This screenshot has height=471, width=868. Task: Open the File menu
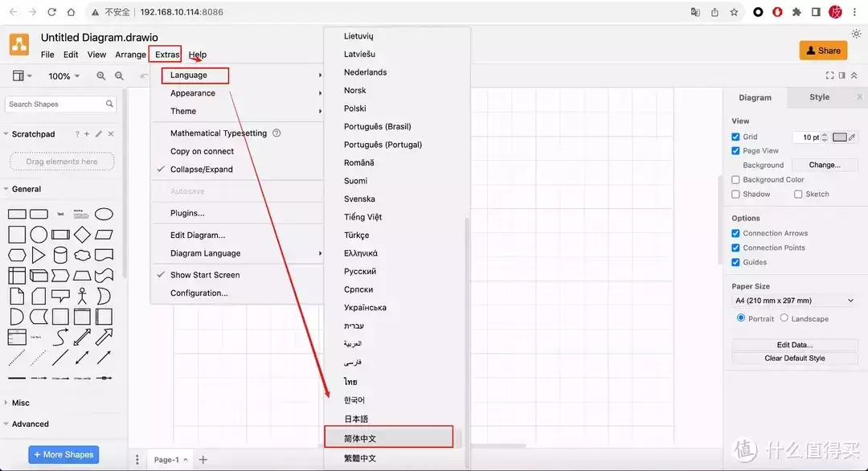[47, 54]
